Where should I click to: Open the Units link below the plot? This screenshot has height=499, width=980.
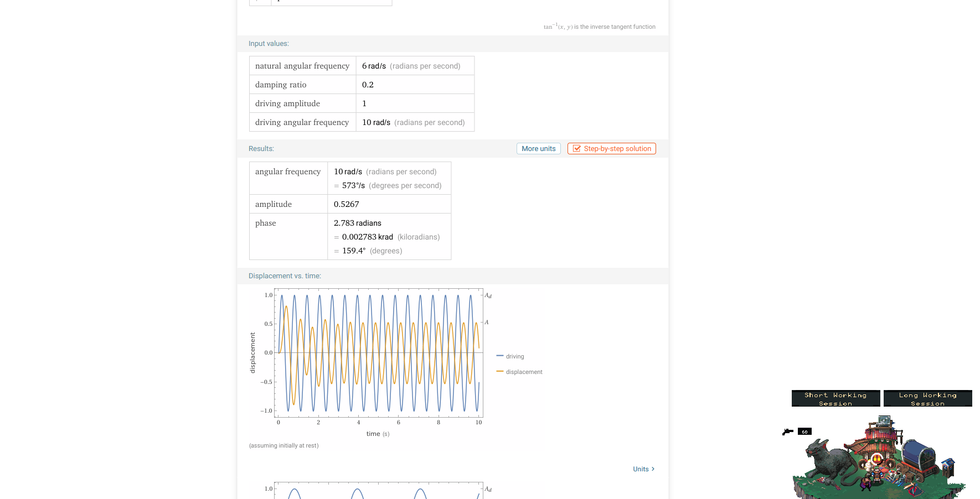[643, 469]
